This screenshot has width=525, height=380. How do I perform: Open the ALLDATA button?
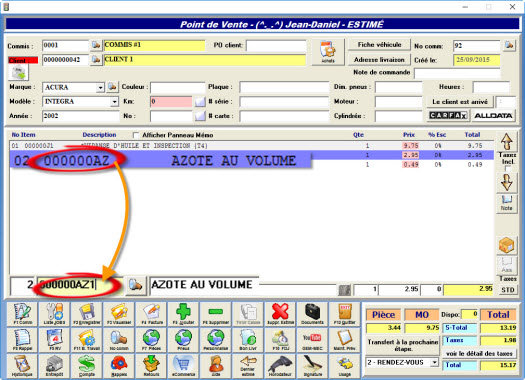coord(493,116)
